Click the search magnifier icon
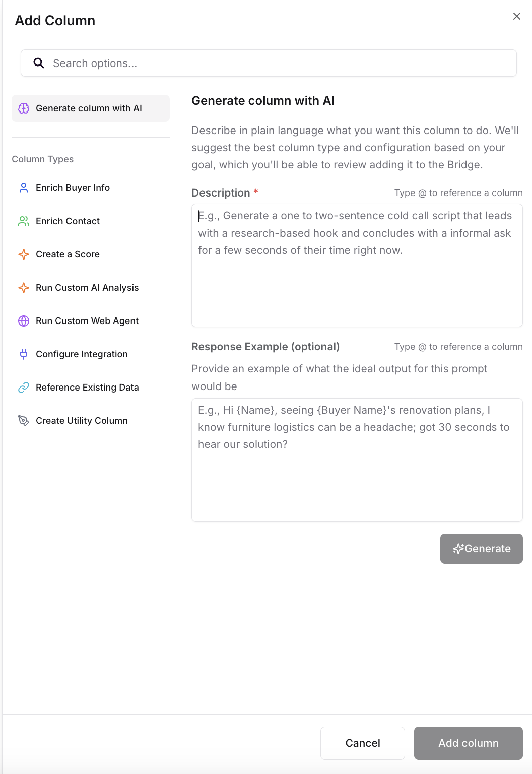532x774 pixels. [39, 63]
